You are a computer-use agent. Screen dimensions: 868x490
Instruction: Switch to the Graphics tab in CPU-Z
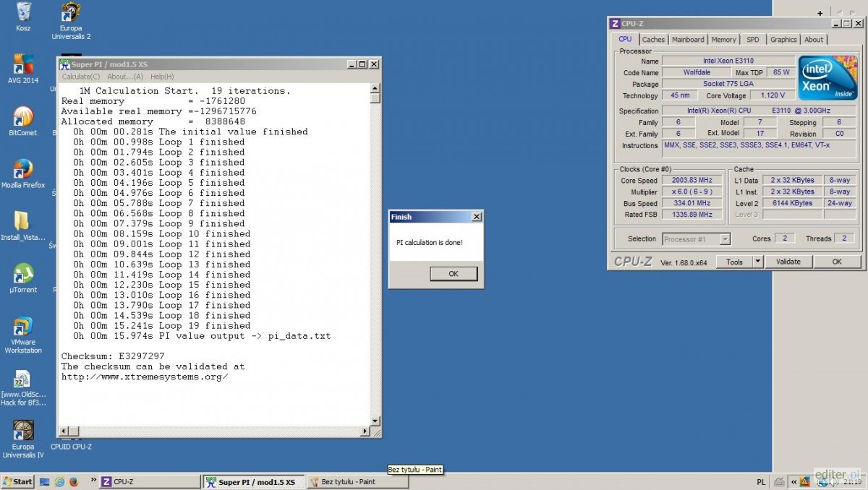783,40
